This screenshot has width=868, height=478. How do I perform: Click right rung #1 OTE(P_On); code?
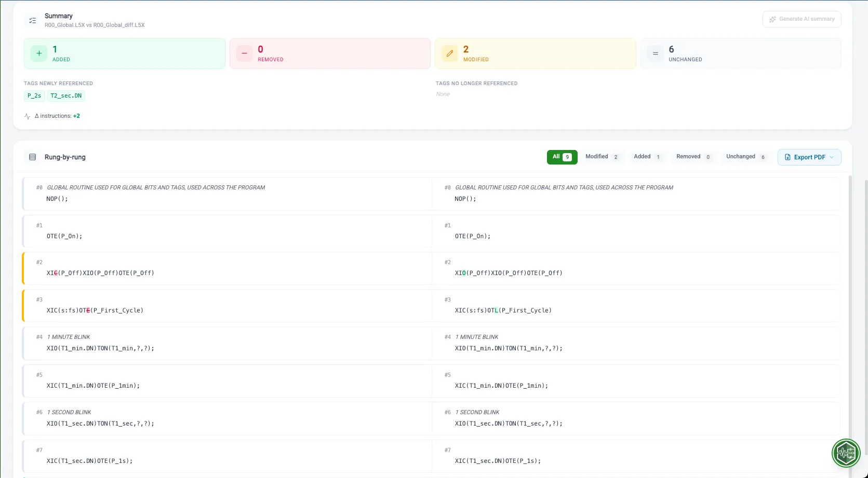tap(473, 236)
